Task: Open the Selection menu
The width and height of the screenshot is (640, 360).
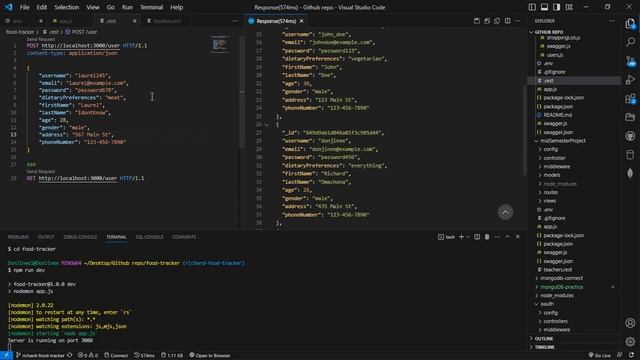Action: 67,7
